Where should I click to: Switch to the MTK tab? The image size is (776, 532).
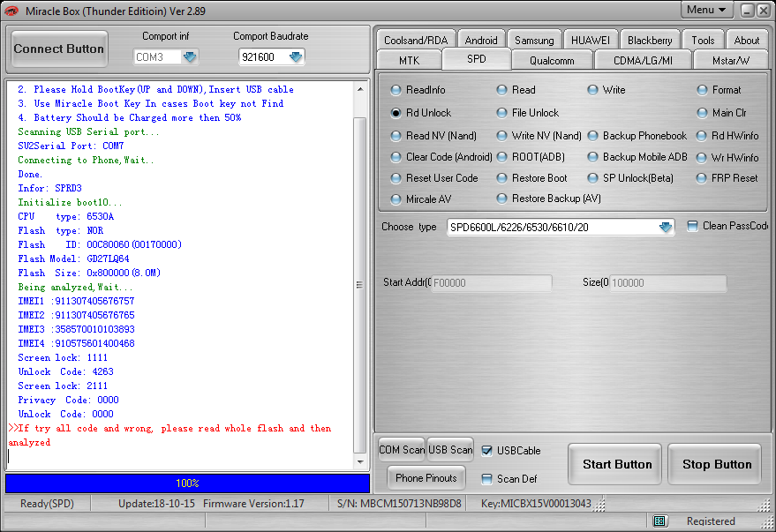409,60
